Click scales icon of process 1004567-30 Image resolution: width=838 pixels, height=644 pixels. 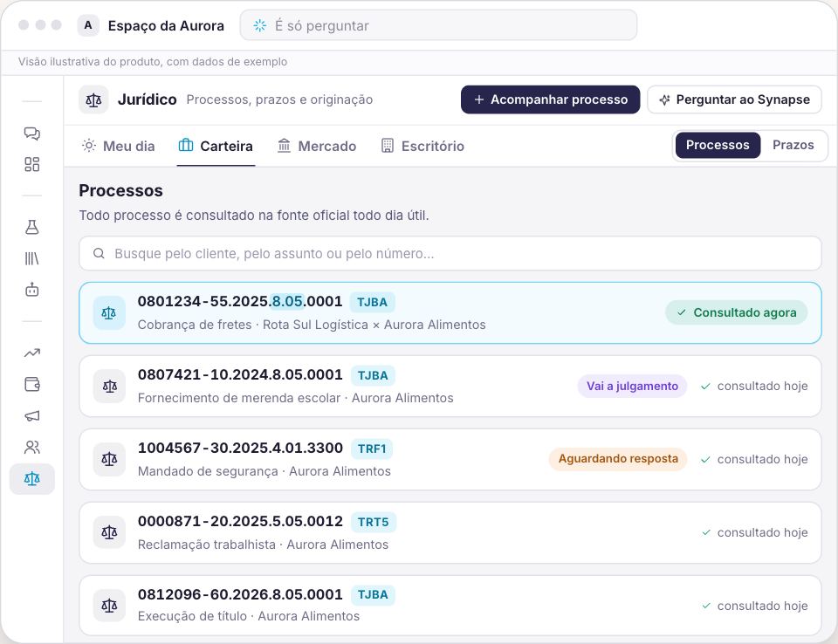click(110, 460)
